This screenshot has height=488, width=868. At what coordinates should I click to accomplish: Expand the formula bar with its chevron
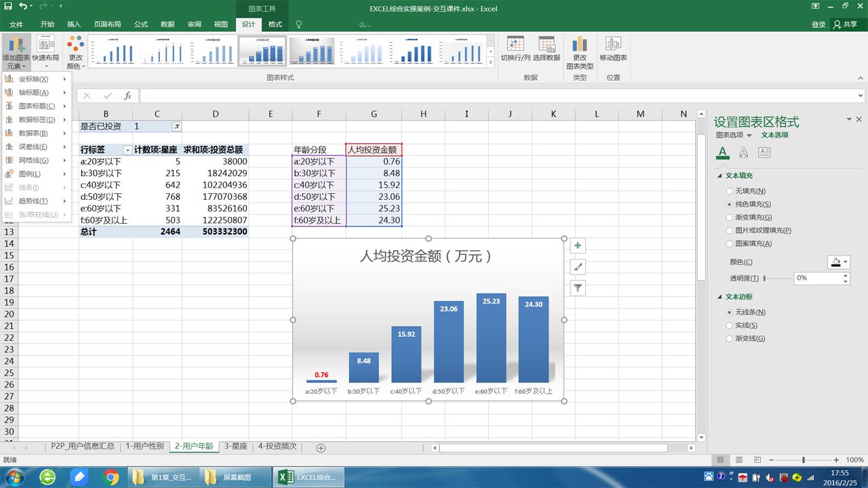[x=861, y=96]
